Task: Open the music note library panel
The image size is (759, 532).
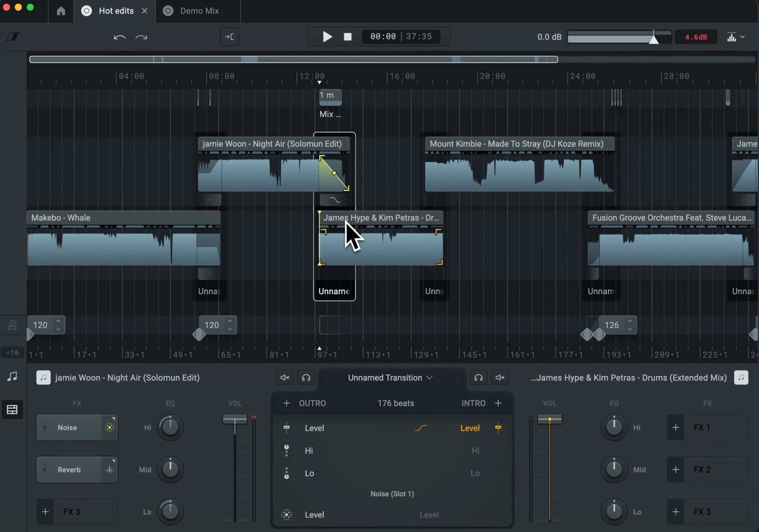Action: 12,376
